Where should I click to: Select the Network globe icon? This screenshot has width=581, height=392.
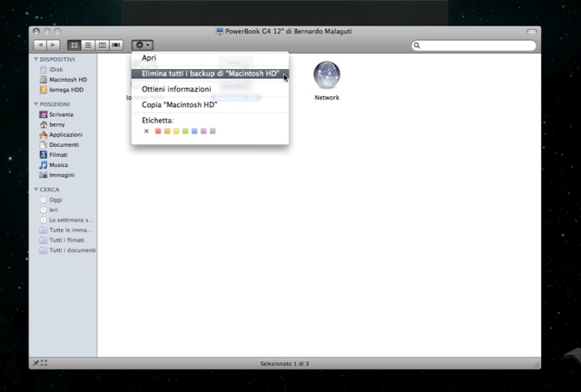pyautogui.click(x=327, y=75)
